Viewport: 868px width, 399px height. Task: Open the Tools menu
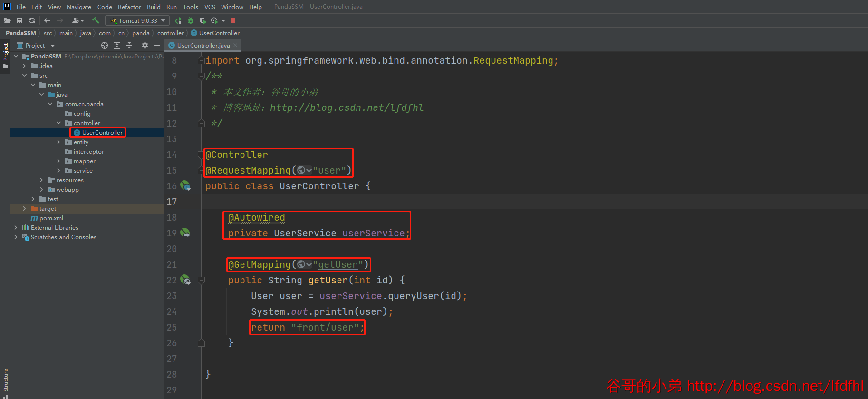190,7
